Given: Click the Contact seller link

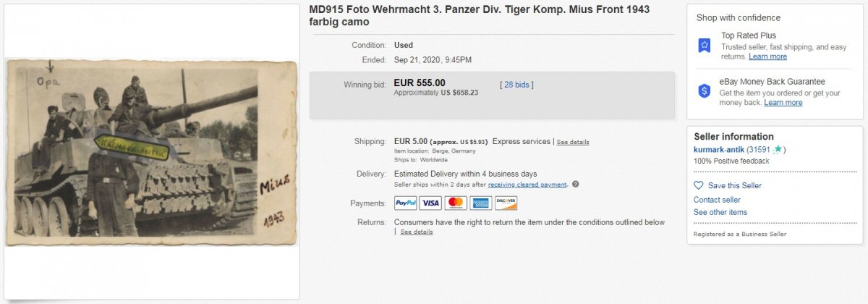Looking at the screenshot, I should click(717, 200).
